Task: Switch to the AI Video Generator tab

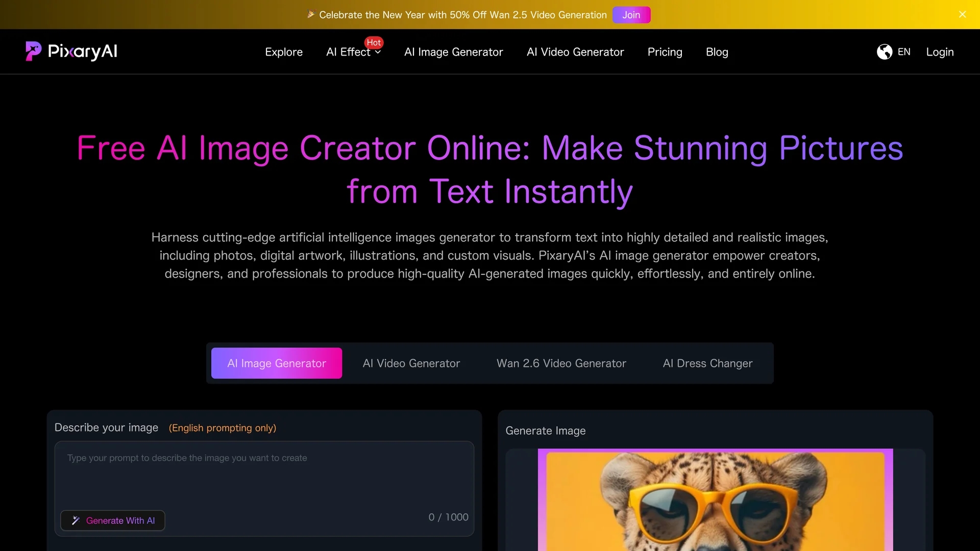Action: pos(411,363)
